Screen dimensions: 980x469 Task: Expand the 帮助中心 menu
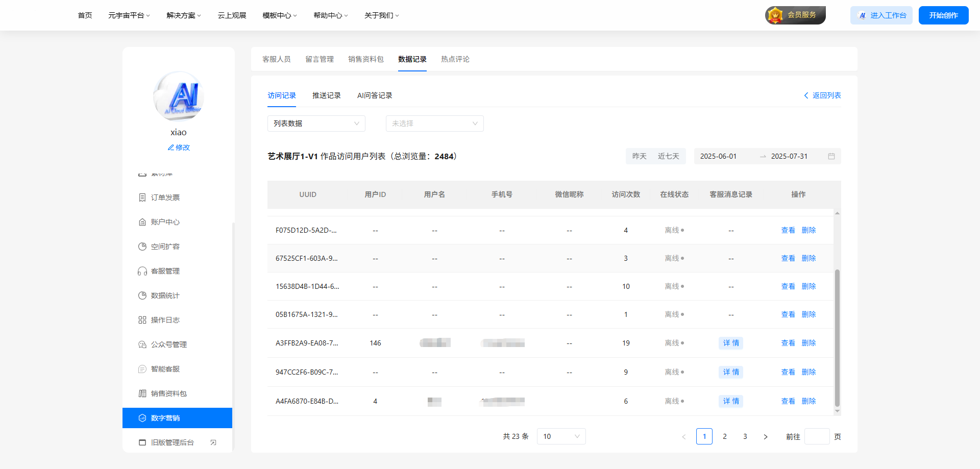point(330,15)
